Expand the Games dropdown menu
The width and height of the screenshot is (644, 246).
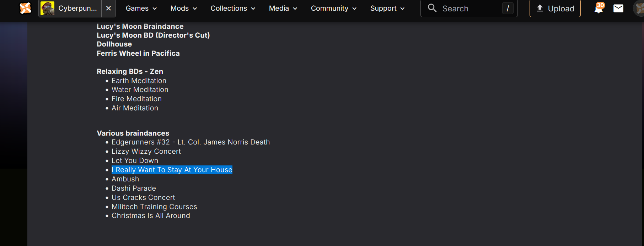point(141,8)
